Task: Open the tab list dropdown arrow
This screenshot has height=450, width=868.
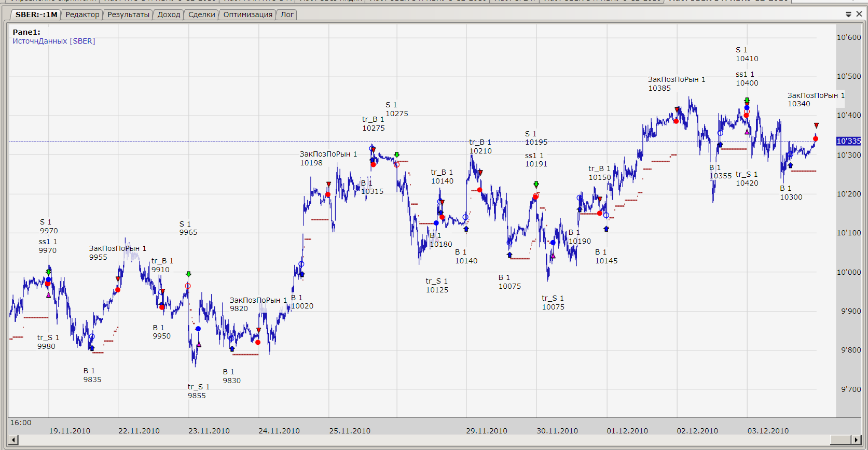Action: coord(848,15)
